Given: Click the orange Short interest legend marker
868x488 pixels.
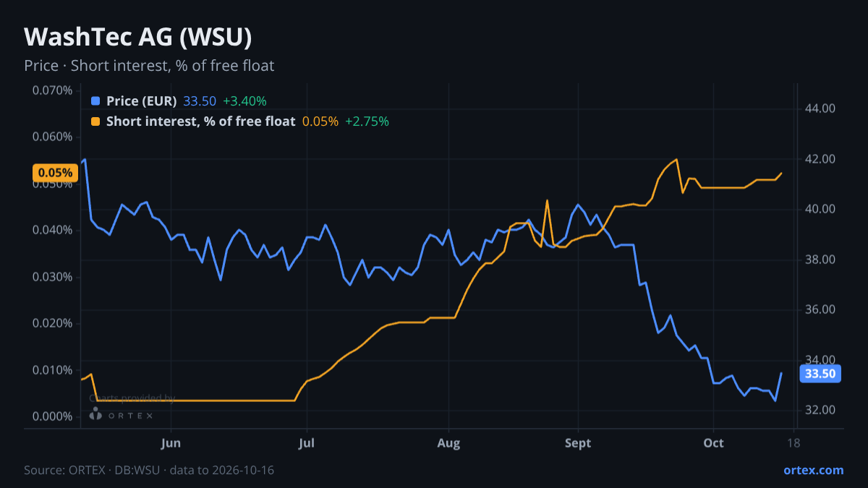Looking at the screenshot, I should pyautogui.click(x=95, y=121).
